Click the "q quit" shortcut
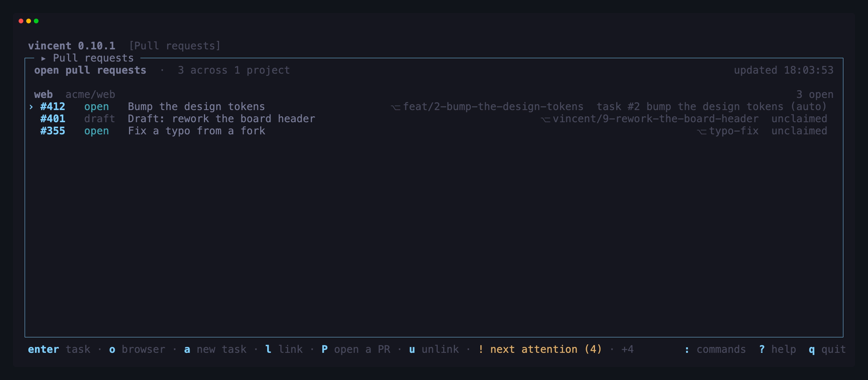 (827, 349)
